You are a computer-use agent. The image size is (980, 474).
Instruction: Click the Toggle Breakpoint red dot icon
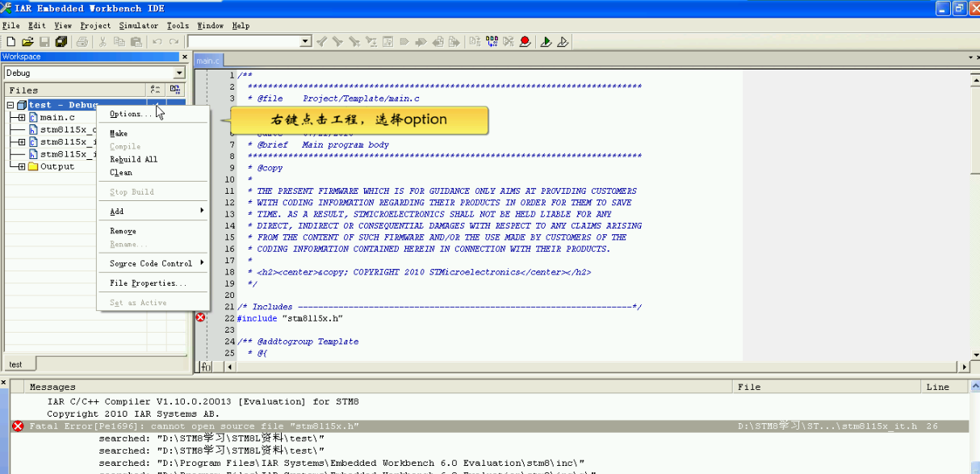click(526, 41)
